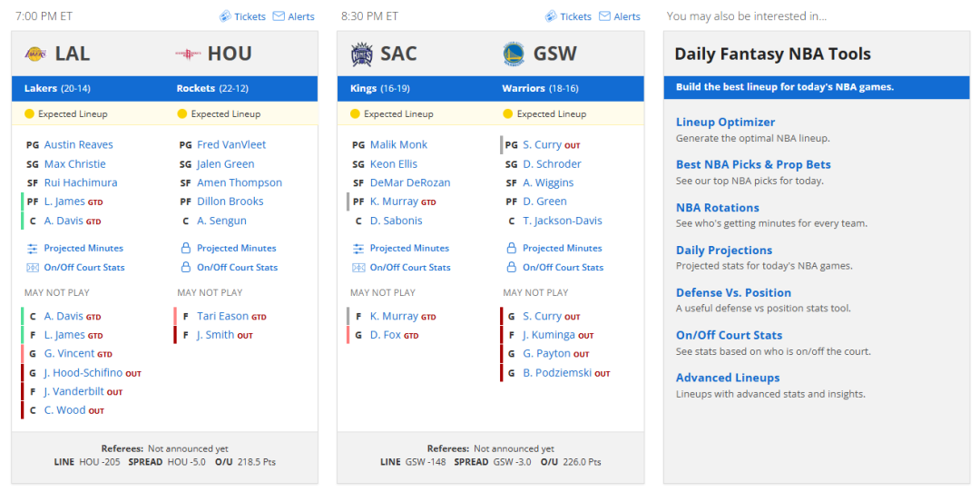The image size is (980, 492).
Task: Click Lakers Projected Minutes sliders icon
Action: tap(33, 249)
